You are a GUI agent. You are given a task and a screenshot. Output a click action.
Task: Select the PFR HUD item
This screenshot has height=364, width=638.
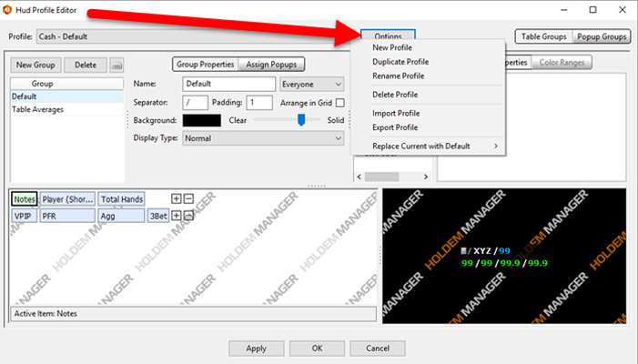tap(67, 216)
